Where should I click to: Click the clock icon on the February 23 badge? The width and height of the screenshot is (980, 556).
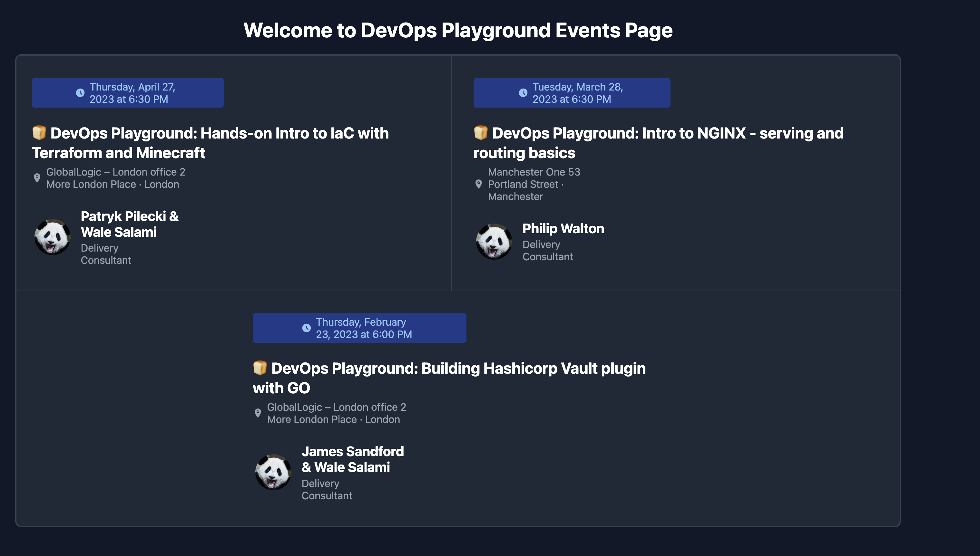click(x=306, y=328)
